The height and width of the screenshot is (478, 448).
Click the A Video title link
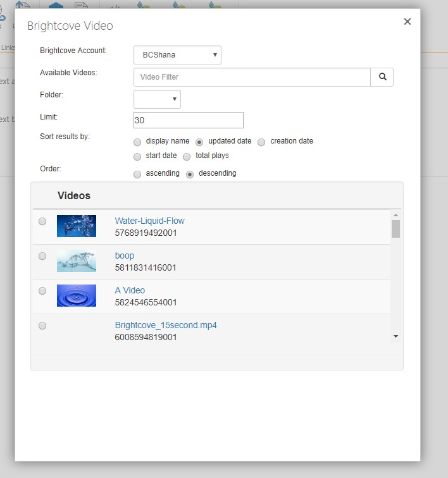point(130,290)
